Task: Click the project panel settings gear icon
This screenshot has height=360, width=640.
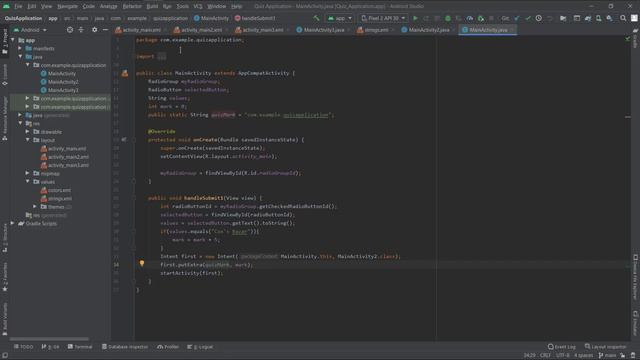Action: pos(94,30)
